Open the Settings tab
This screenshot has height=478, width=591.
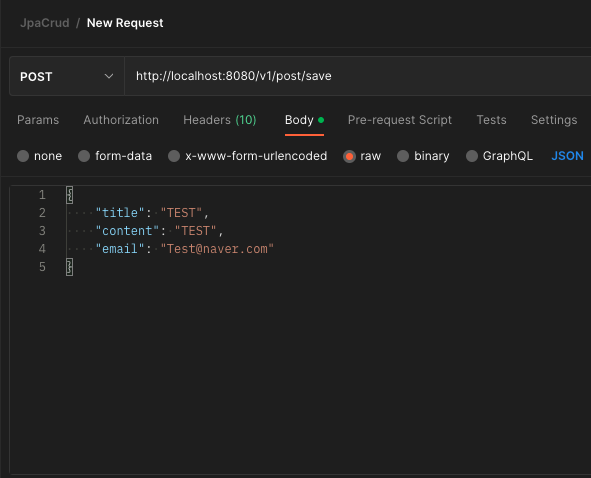[554, 120]
